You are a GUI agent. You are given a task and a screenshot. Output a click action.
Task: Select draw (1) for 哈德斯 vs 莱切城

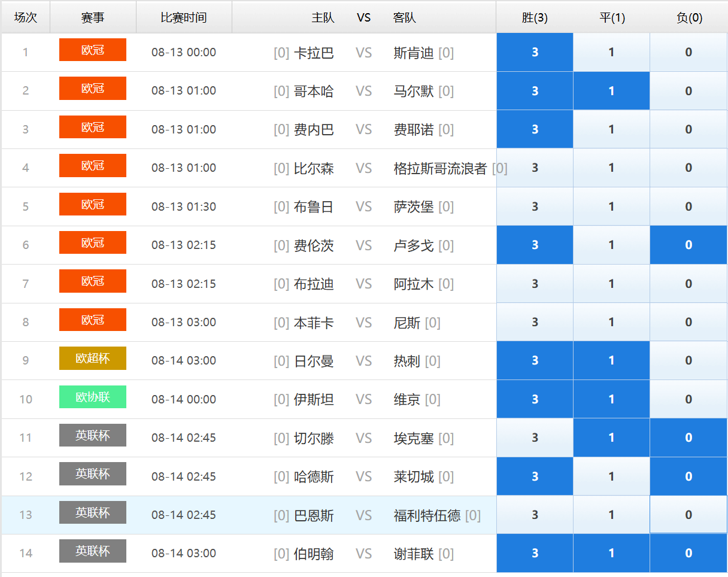611,476
